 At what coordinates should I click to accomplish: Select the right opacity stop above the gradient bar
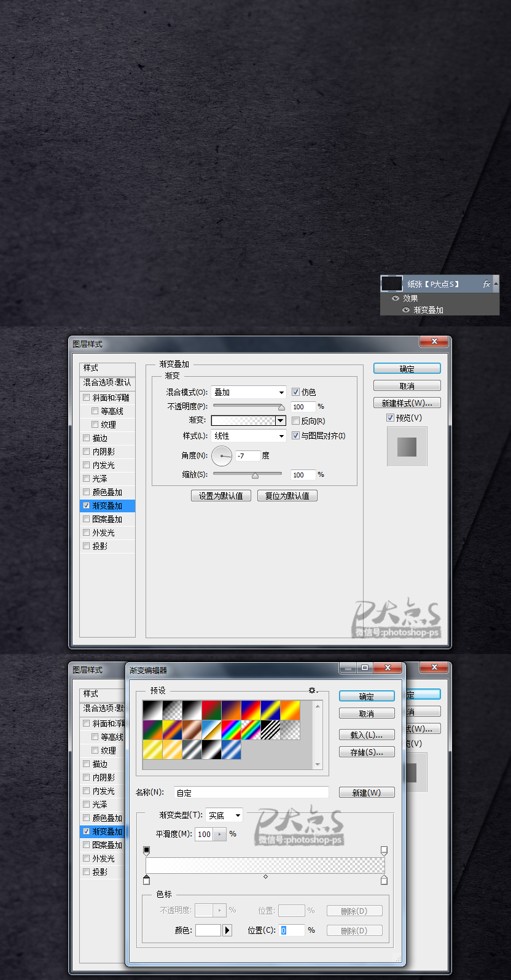[384, 851]
